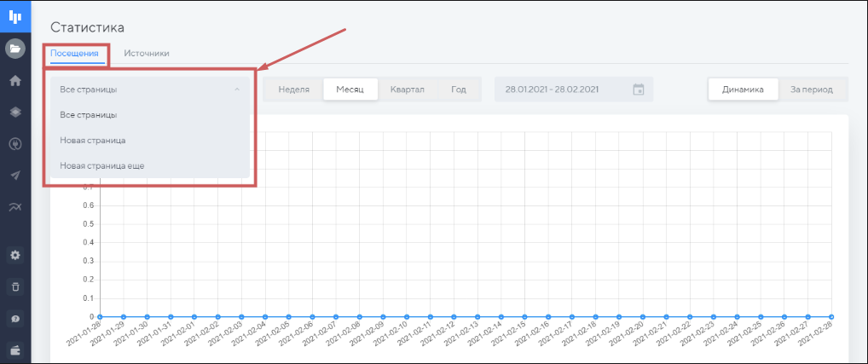This screenshot has height=364, width=868.
Task: Click the app logo in the sidebar
Action: click(14, 15)
